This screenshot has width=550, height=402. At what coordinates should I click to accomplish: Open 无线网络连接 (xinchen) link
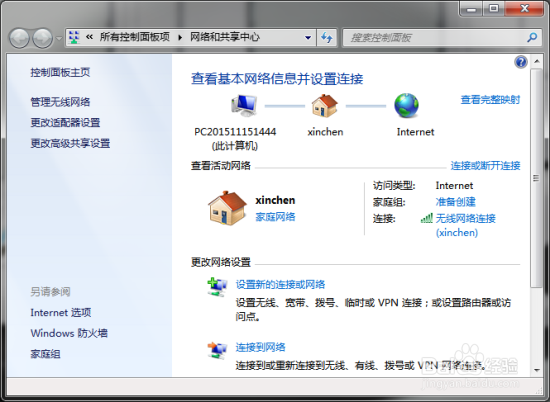pyautogui.click(x=465, y=225)
